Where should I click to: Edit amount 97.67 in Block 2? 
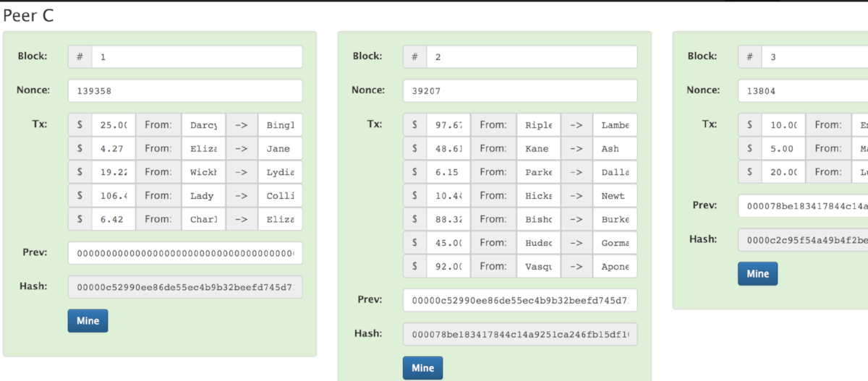point(448,125)
